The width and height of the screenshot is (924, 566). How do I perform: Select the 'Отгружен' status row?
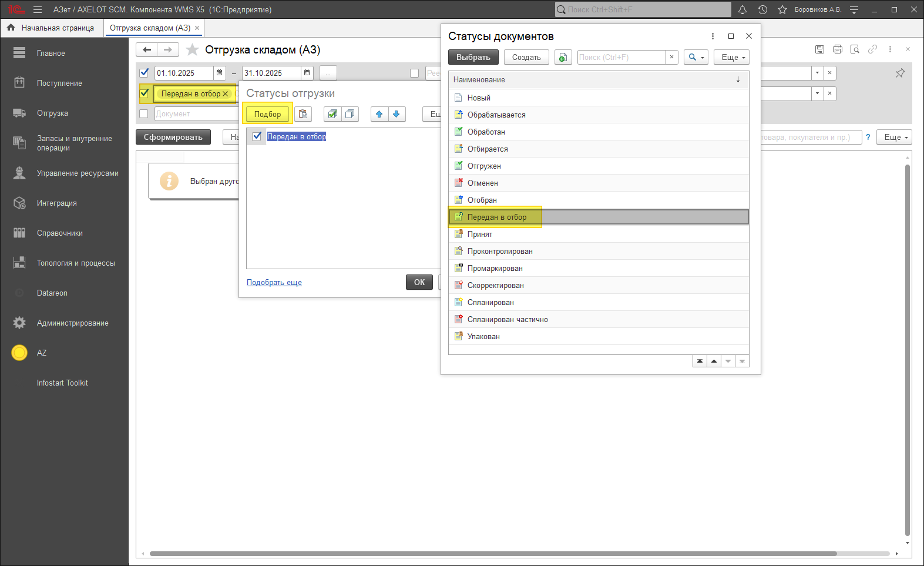484,166
